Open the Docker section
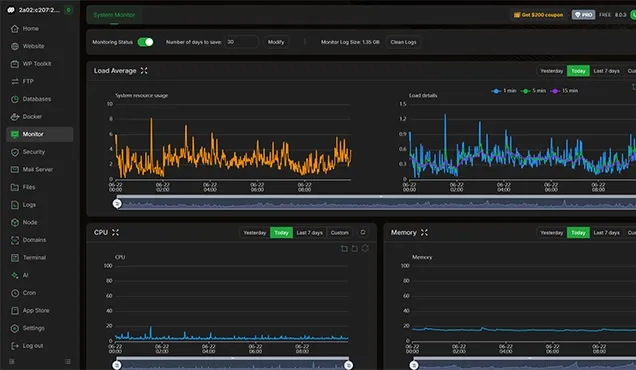The height and width of the screenshot is (370, 636). coord(39,116)
